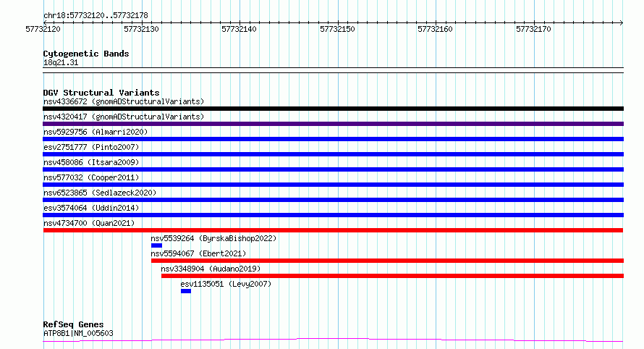Click the blue bar under nsv6523865

pos(333,200)
